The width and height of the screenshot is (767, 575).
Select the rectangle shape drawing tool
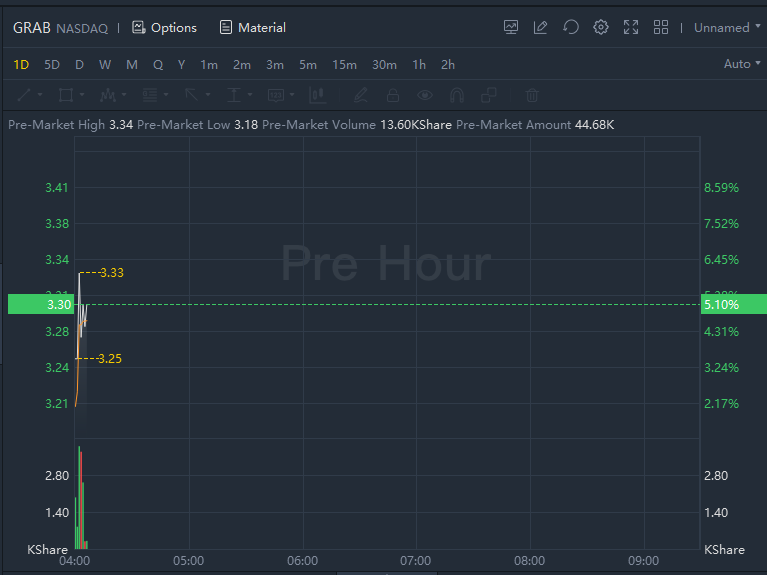[x=66, y=95]
